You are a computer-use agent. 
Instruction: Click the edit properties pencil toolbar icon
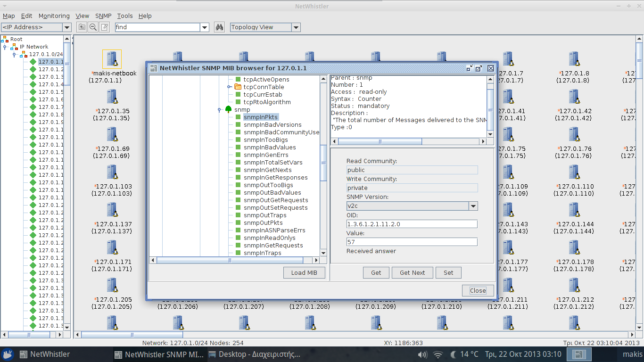point(104,27)
